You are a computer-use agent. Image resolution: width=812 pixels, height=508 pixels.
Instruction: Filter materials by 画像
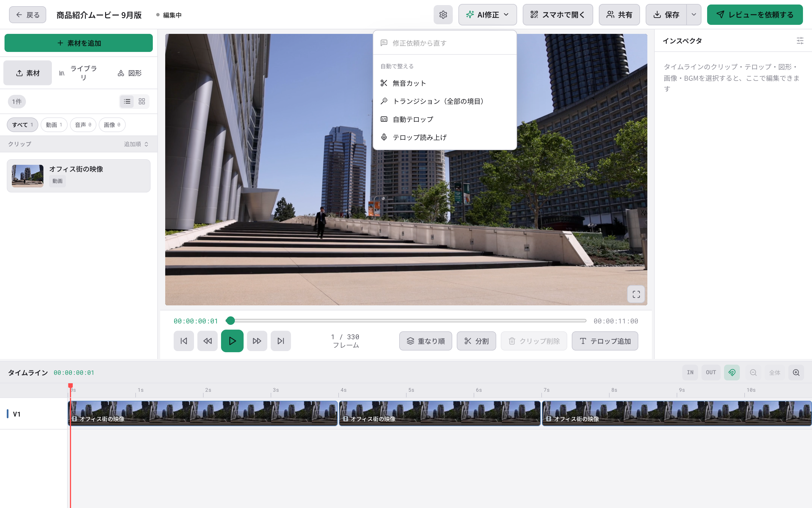pyautogui.click(x=112, y=125)
